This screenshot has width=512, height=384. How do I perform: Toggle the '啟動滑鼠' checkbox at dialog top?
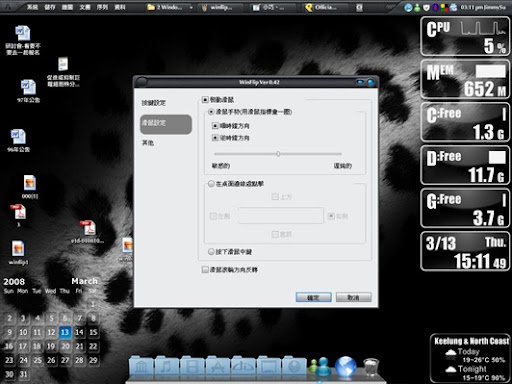205,100
